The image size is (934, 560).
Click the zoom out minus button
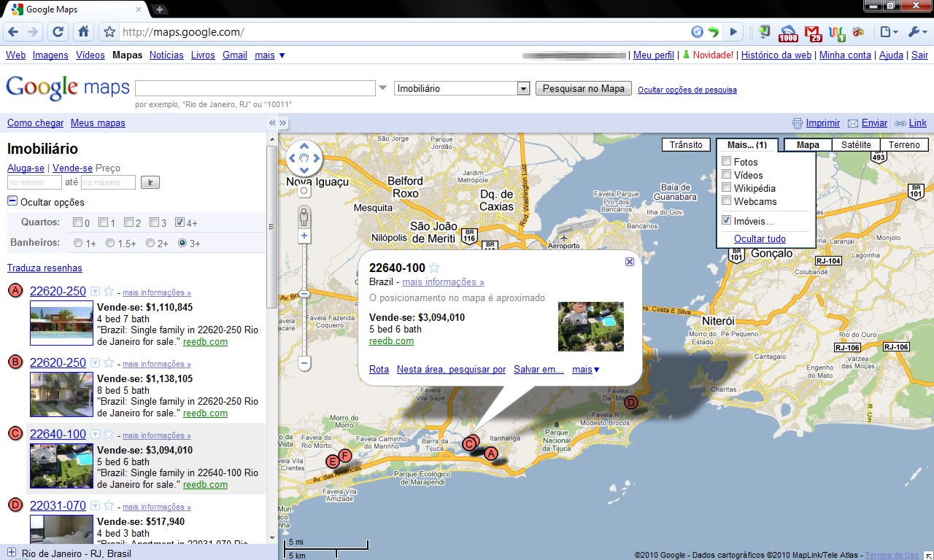304,362
